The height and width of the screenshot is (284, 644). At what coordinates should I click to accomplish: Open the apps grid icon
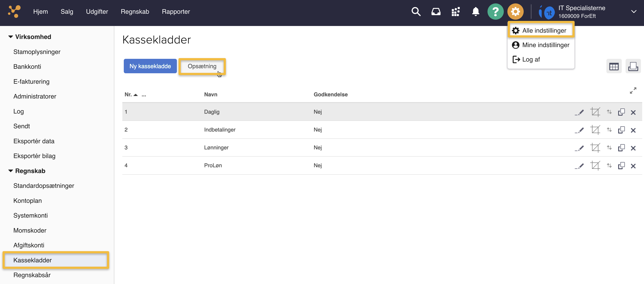456,12
